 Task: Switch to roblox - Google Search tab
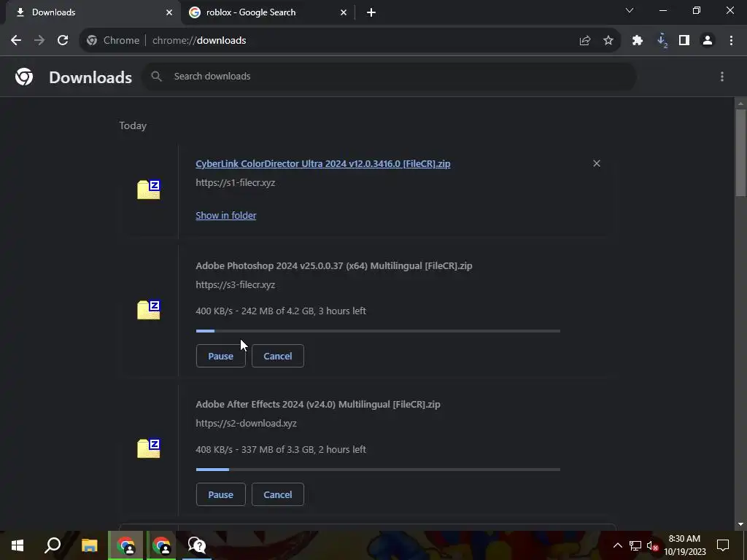(268, 12)
